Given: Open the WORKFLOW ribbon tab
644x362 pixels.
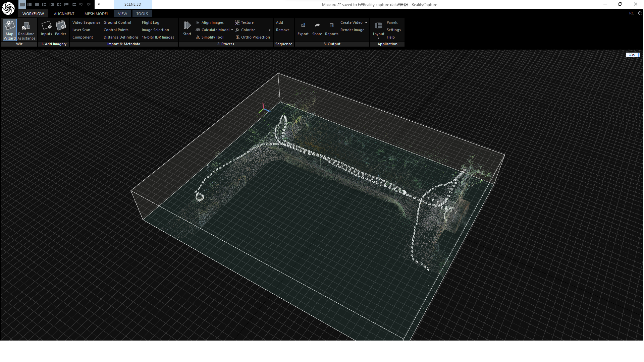Looking at the screenshot, I should tap(33, 14).
